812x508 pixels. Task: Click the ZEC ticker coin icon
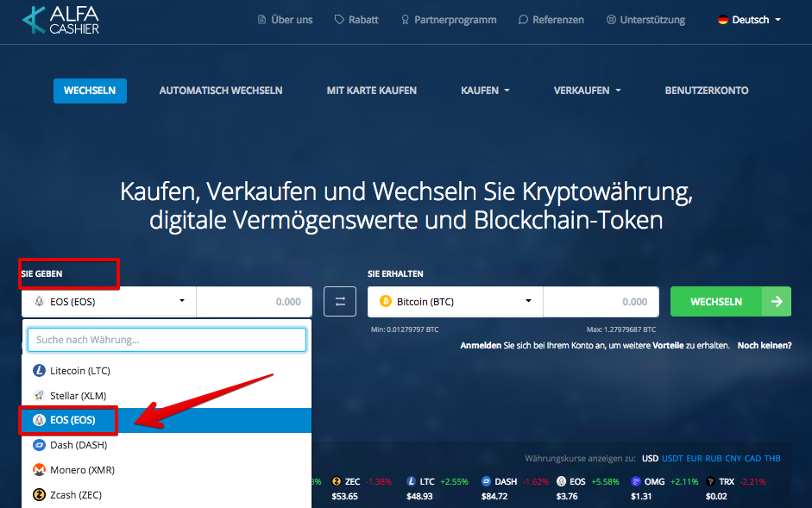click(x=336, y=481)
